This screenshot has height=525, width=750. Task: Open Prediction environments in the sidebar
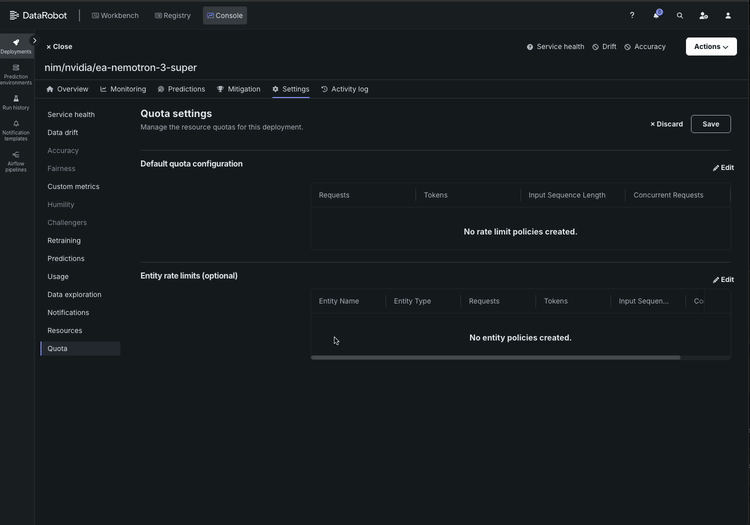(16, 75)
